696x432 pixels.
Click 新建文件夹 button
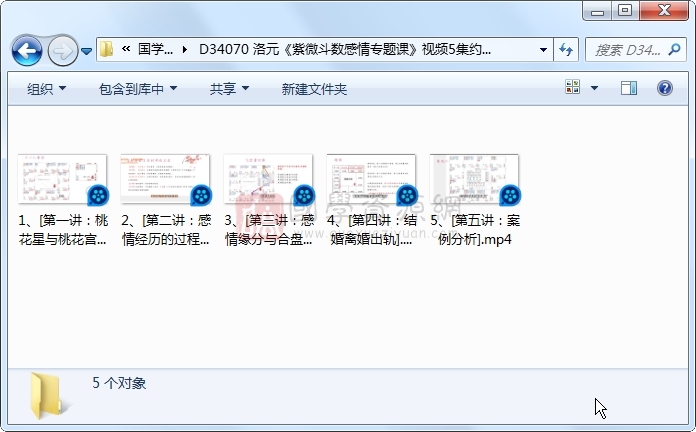pos(314,89)
